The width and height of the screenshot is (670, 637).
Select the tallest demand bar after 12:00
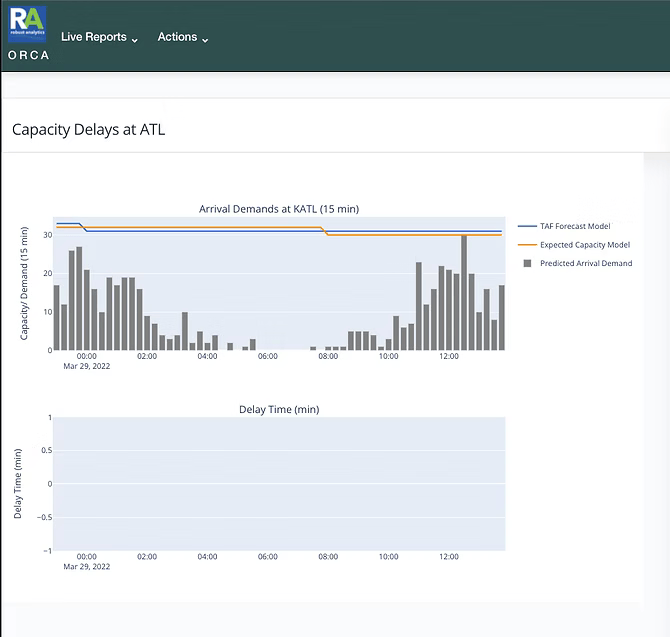(464, 292)
